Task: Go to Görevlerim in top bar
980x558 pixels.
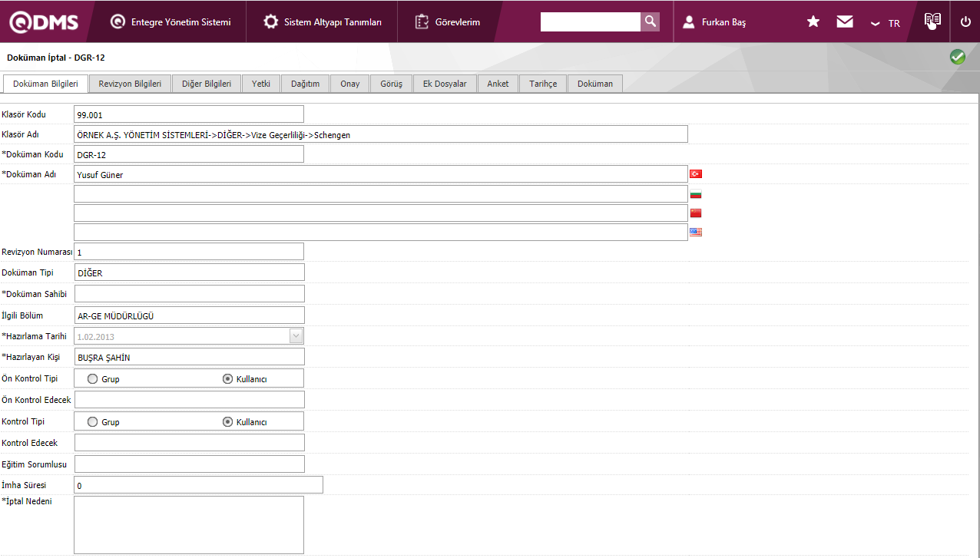Action: point(448,22)
